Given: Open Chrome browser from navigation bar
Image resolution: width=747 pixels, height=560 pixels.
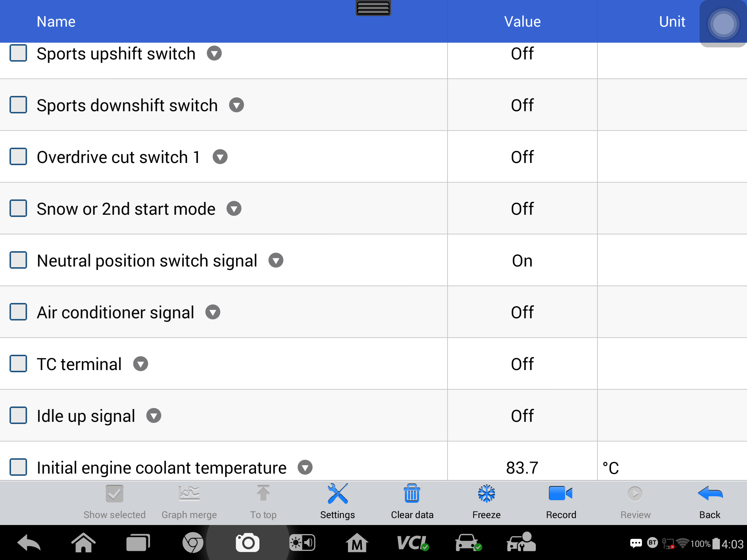Looking at the screenshot, I should pos(193,543).
